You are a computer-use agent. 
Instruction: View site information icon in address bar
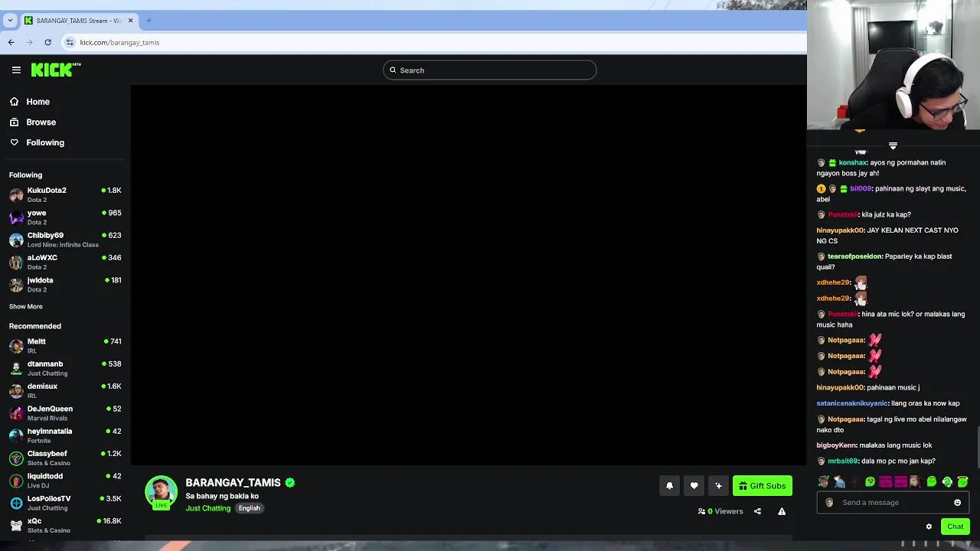point(70,42)
